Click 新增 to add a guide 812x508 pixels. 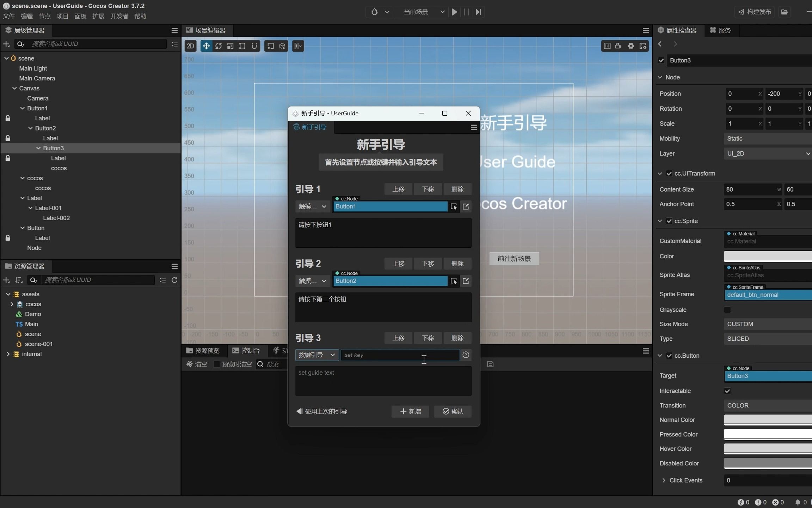point(410,411)
